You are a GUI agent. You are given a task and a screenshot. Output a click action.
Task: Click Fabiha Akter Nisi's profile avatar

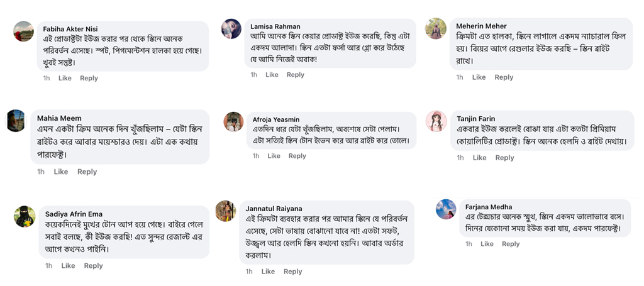coord(23,31)
